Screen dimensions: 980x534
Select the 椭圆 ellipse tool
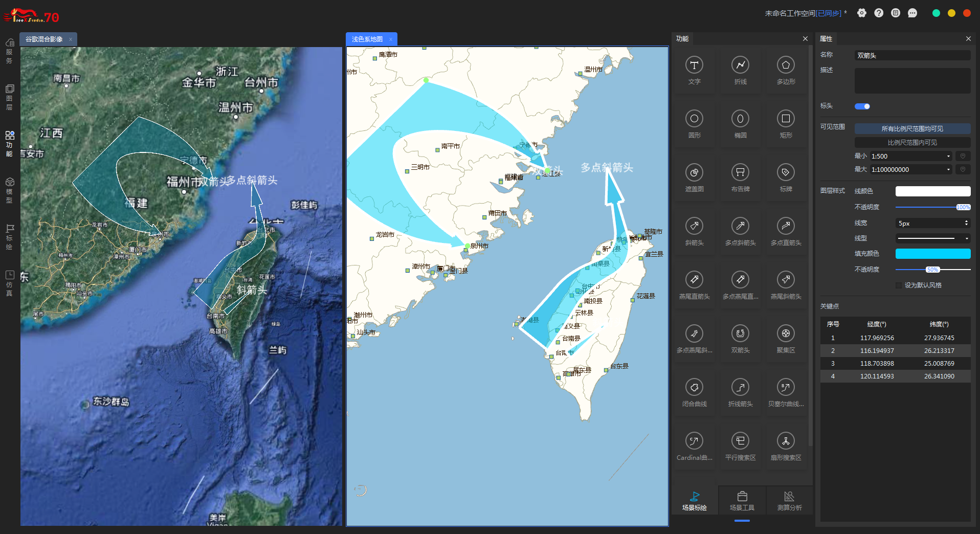(x=740, y=124)
